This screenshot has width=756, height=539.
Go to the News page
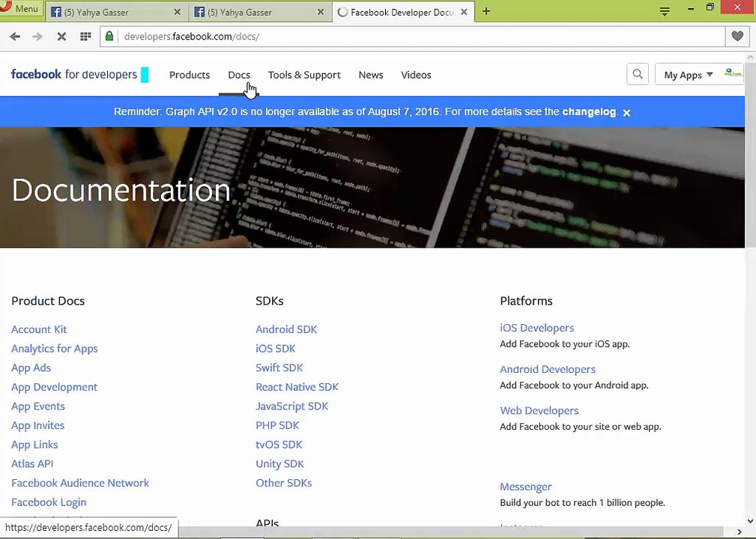click(371, 75)
